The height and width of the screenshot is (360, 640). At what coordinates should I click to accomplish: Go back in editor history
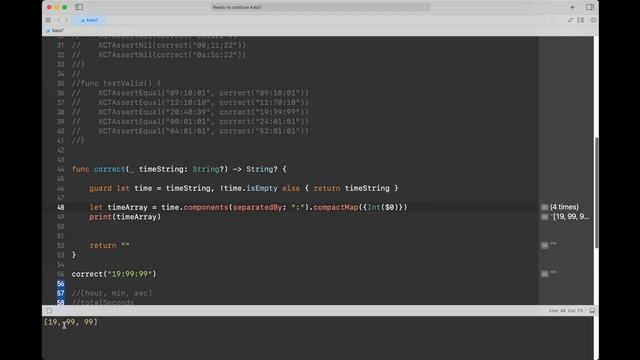click(x=59, y=20)
